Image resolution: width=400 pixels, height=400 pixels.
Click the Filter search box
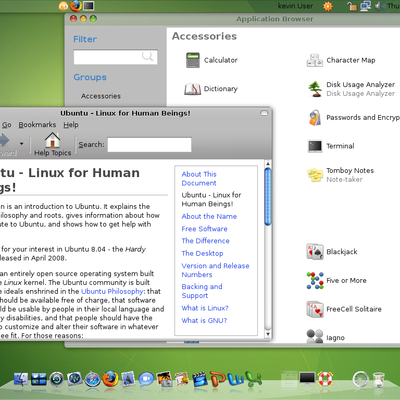pos(115,57)
